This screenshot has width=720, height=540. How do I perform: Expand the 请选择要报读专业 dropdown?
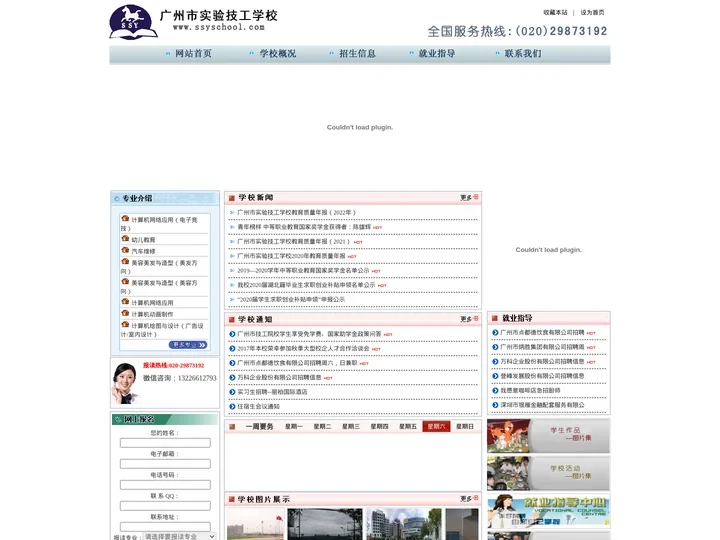[180, 536]
